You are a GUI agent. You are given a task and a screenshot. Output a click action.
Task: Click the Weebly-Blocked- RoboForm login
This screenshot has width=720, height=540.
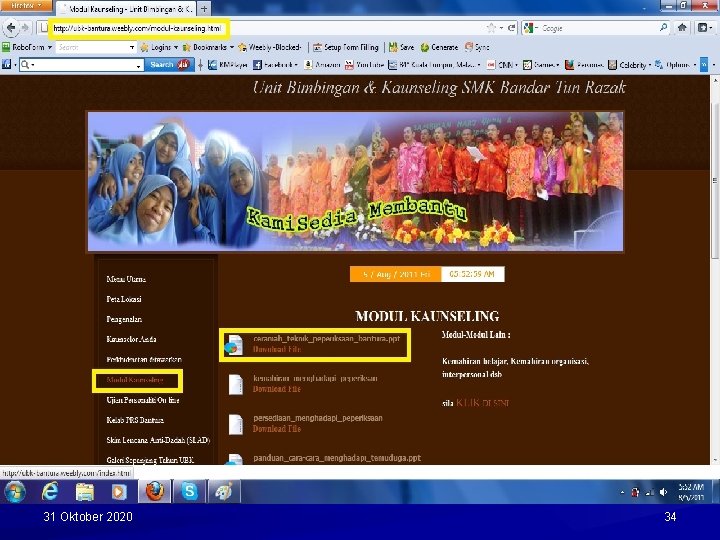(x=270, y=47)
